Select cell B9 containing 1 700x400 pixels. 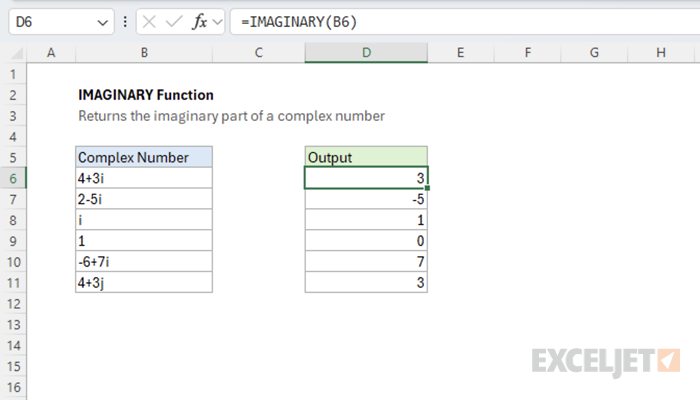(144, 241)
